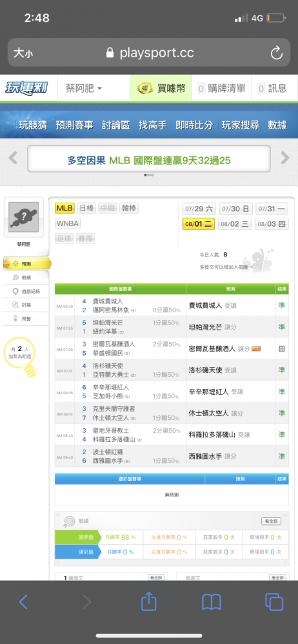Open the Safari tabs overview icon
This screenshot has height=644, width=298.
(x=274, y=602)
